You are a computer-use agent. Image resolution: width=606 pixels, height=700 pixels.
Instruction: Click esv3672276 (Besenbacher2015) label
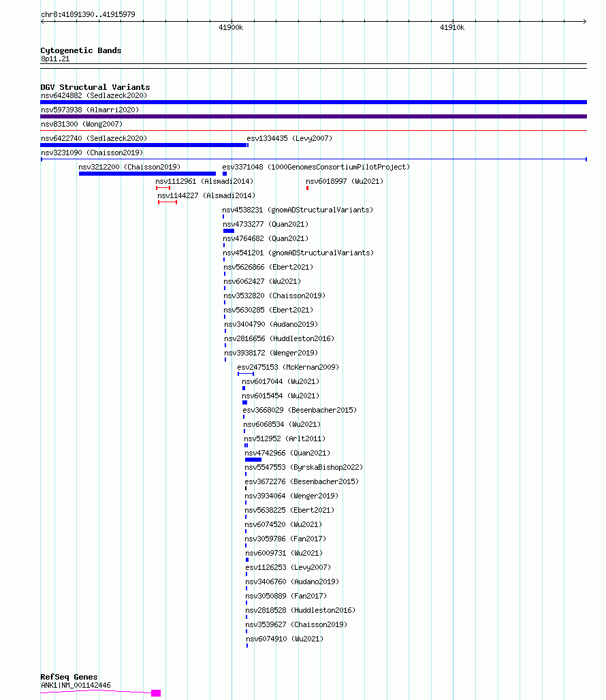click(x=302, y=481)
